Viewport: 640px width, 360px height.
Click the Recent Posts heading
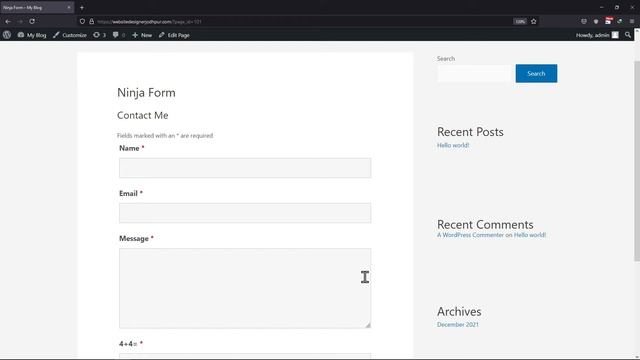[x=470, y=132]
